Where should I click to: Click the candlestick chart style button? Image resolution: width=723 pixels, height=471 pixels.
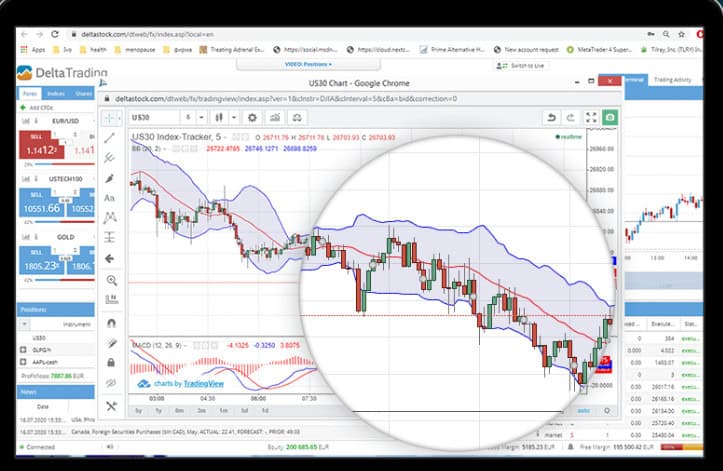pos(219,118)
